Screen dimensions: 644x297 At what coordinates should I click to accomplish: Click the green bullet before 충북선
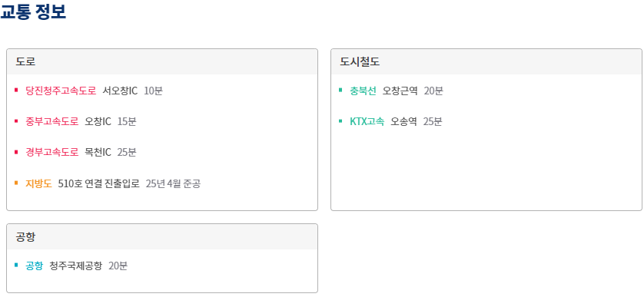click(x=340, y=90)
